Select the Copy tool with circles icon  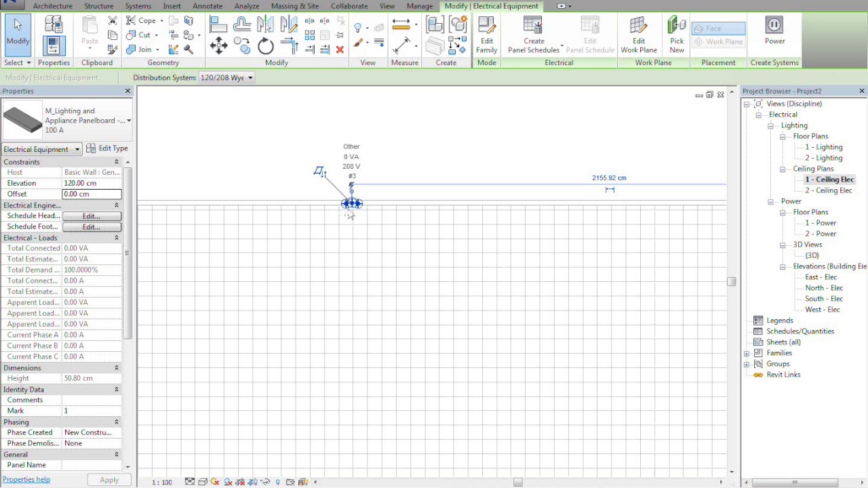point(242,46)
